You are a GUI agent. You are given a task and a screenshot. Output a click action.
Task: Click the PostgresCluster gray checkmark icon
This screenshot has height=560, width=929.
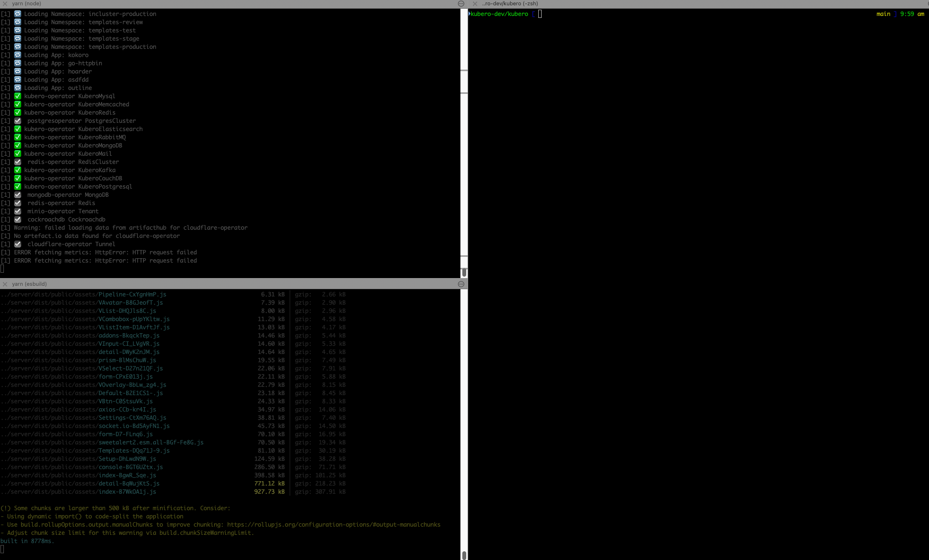point(18,121)
